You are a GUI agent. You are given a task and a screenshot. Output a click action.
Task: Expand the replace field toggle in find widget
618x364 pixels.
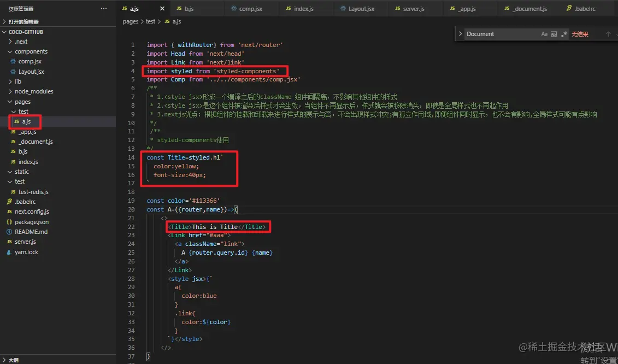pos(460,34)
